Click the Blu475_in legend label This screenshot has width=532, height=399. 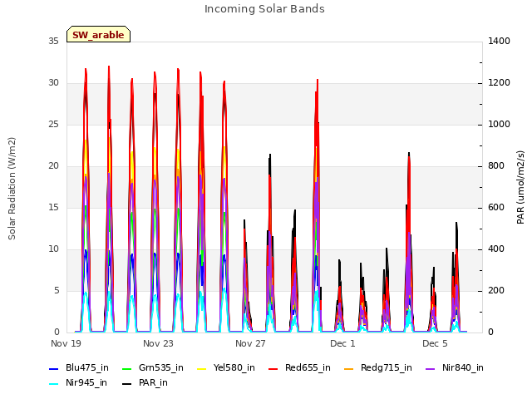point(87,367)
